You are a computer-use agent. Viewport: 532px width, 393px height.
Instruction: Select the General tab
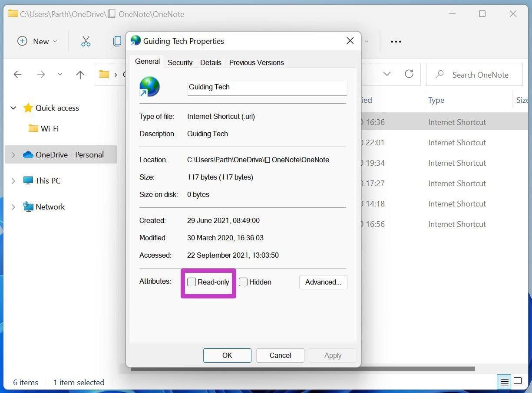pos(147,61)
